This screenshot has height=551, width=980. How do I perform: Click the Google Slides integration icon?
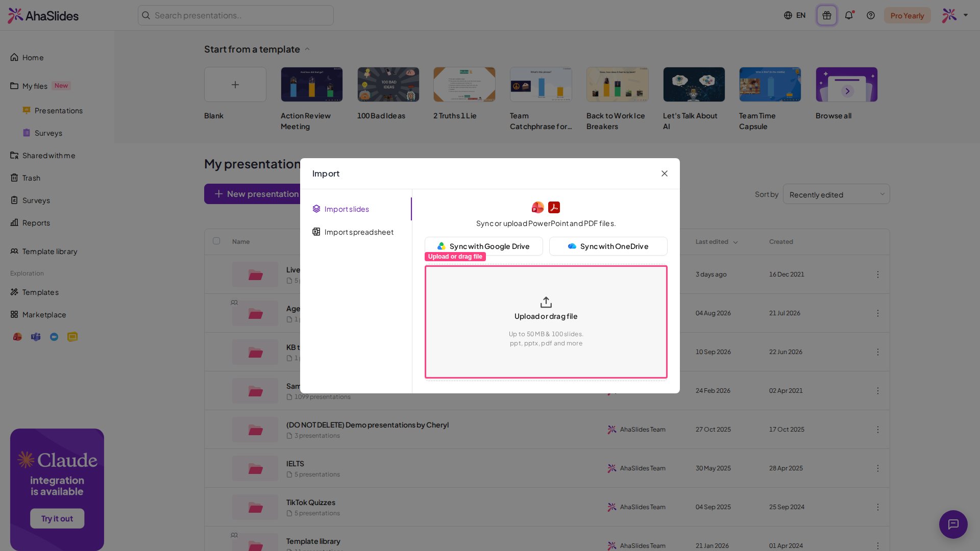coord(72,337)
